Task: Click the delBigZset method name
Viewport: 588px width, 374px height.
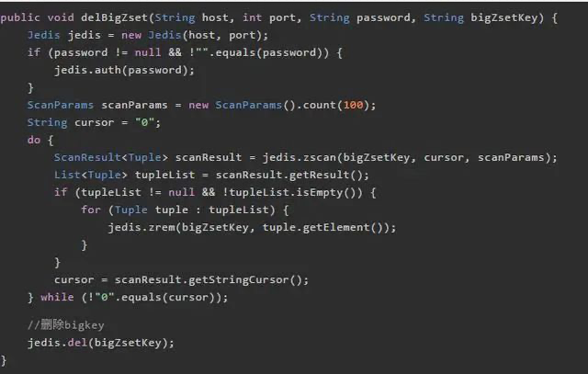Action: click(115, 17)
